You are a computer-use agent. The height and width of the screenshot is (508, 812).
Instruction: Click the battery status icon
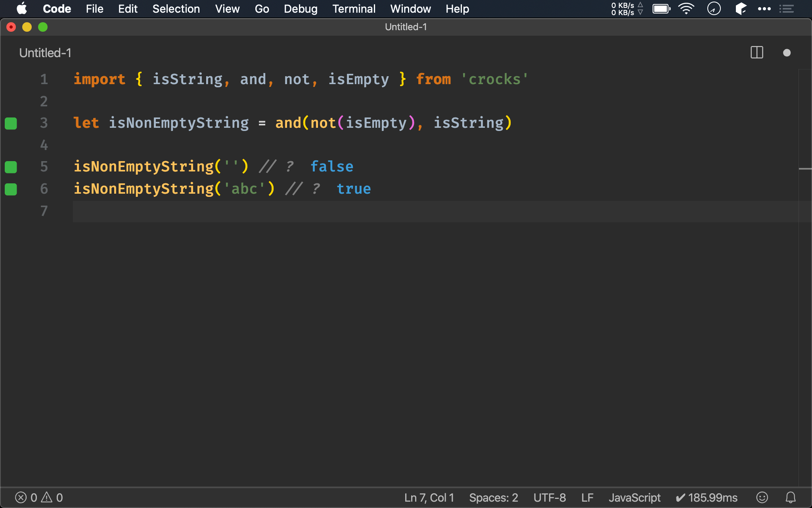click(x=661, y=9)
